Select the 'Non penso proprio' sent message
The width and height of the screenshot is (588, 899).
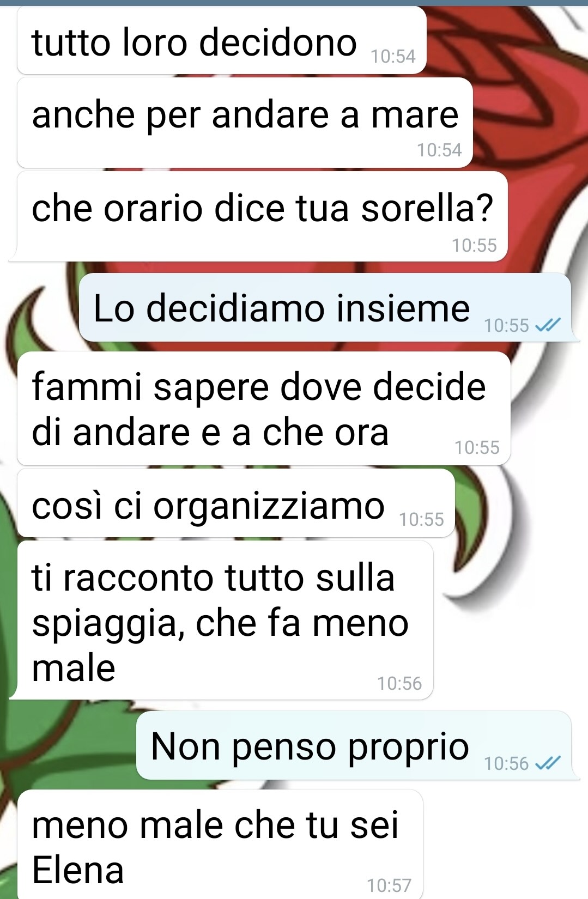tap(354, 745)
